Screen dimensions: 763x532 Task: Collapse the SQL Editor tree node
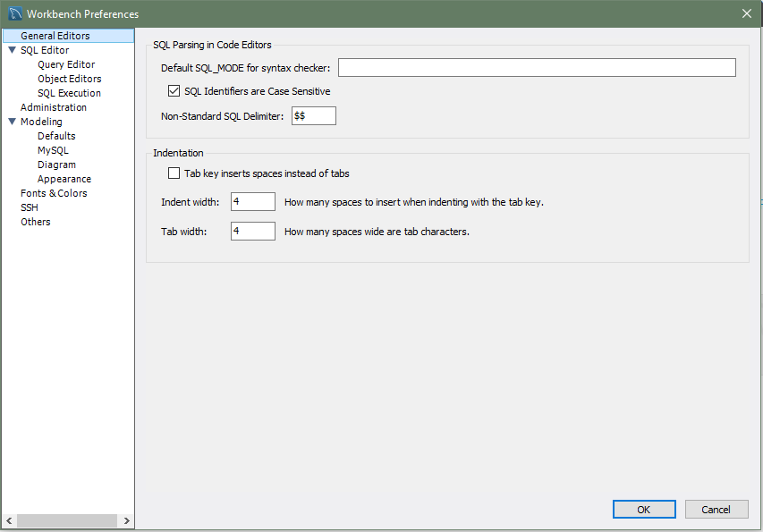12,50
